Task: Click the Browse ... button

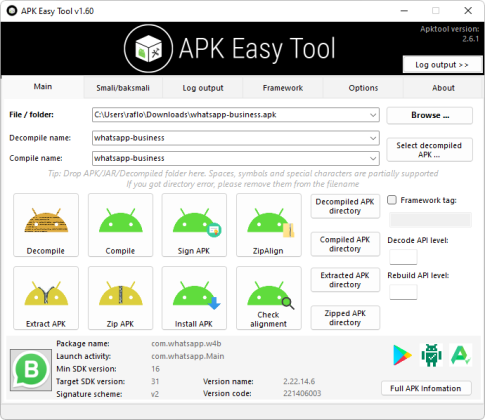Action: pyautogui.click(x=430, y=115)
